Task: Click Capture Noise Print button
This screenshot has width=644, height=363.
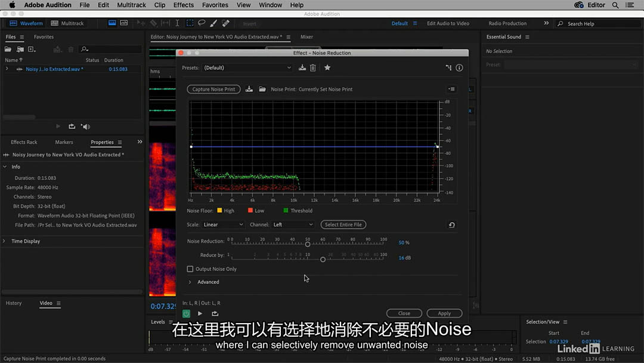Action: click(213, 89)
